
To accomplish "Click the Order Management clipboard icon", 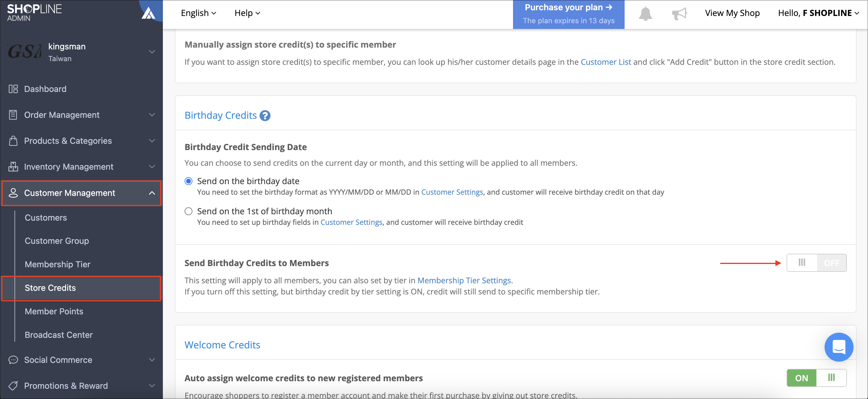I will pyautogui.click(x=13, y=115).
